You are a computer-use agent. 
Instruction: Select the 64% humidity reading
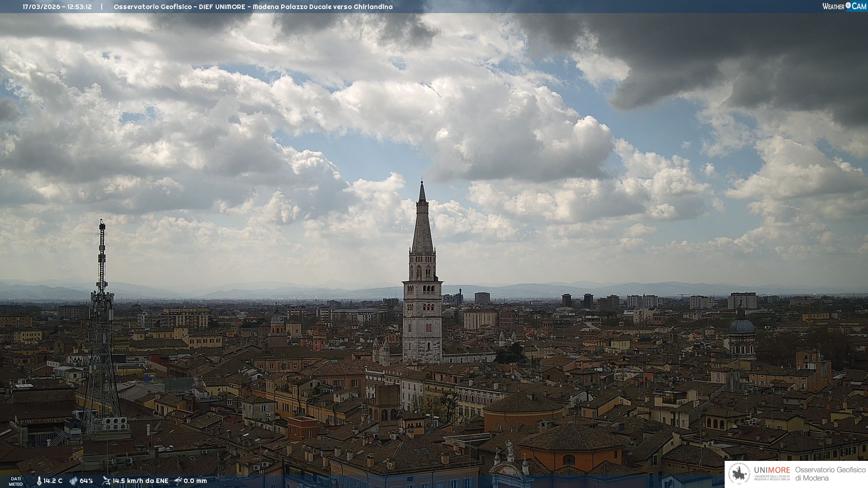click(x=86, y=481)
